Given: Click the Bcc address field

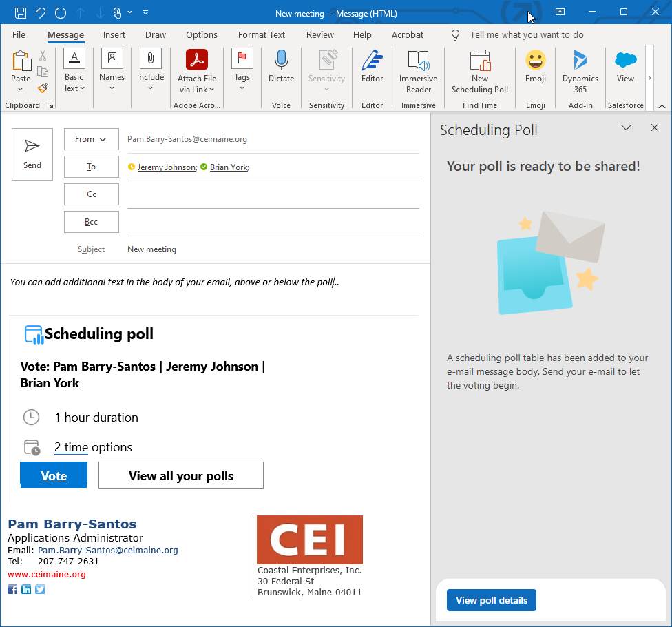Looking at the screenshot, I should (x=273, y=222).
